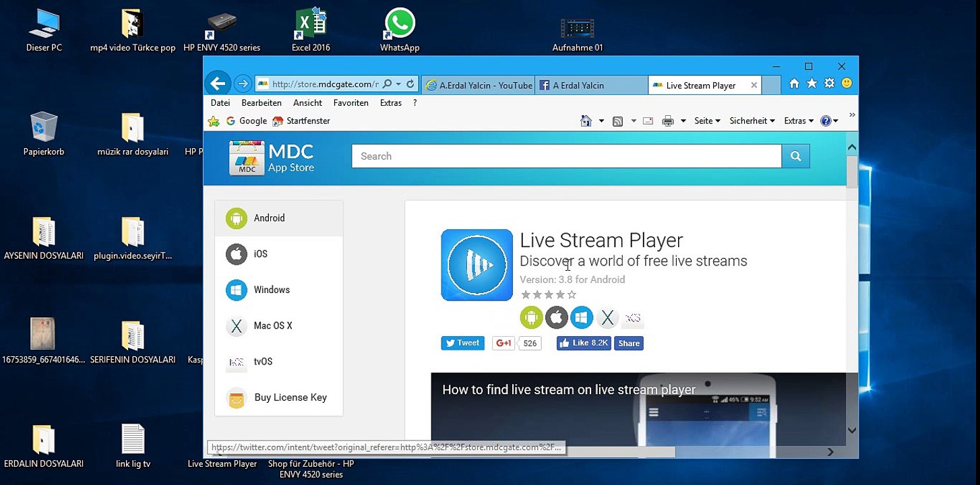Select iOS in the platform sidebar

pos(279,254)
